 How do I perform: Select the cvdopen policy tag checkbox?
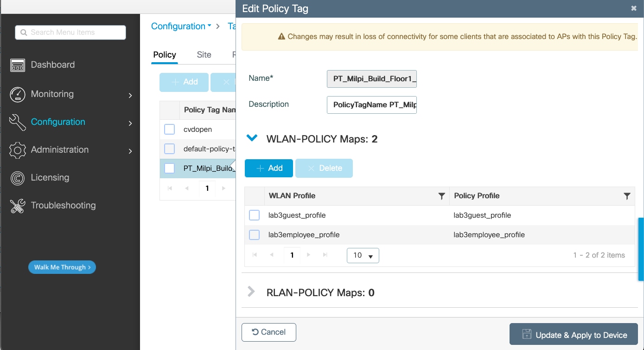click(x=170, y=130)
